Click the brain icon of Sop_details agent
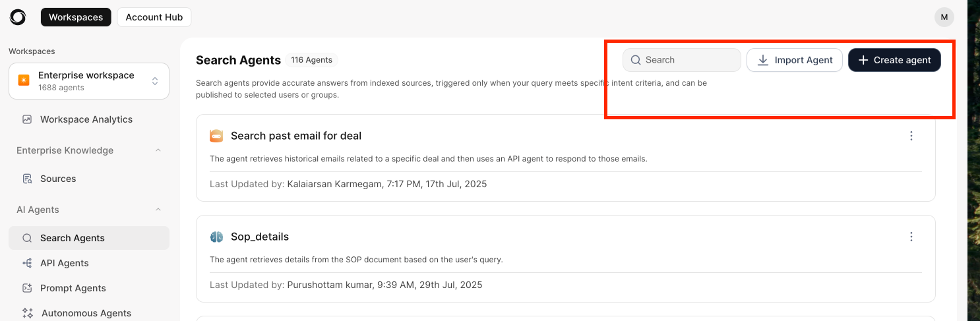This screenshot has height=321, width=980. 216,237
